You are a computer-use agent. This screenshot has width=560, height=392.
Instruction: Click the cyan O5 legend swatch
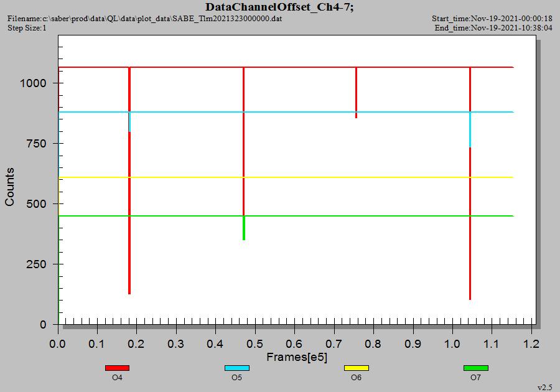point(237,368)
